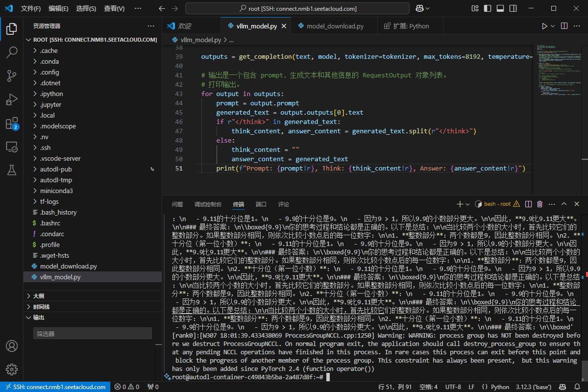Open the Testing flask view
This screenshot has width=588, height=392.
tap(12, 170)
